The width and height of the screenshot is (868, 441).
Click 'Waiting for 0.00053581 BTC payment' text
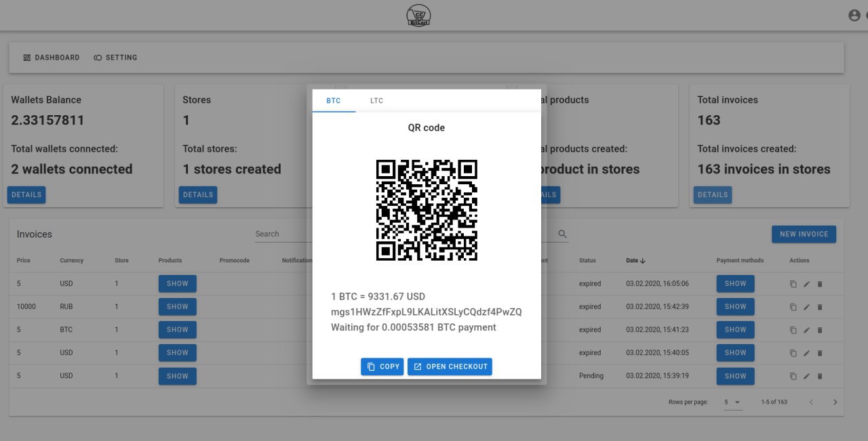click(x=414, y=327)
